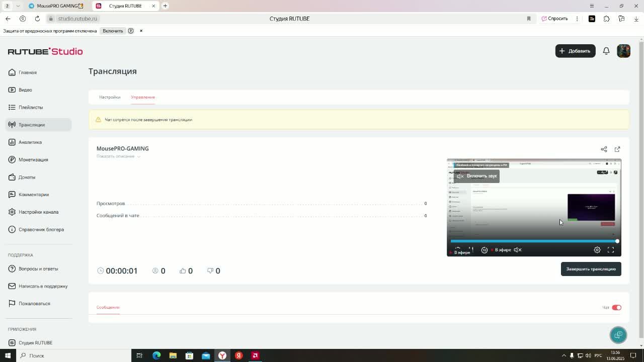Click the viewers count icon

[x=155, y=270]
